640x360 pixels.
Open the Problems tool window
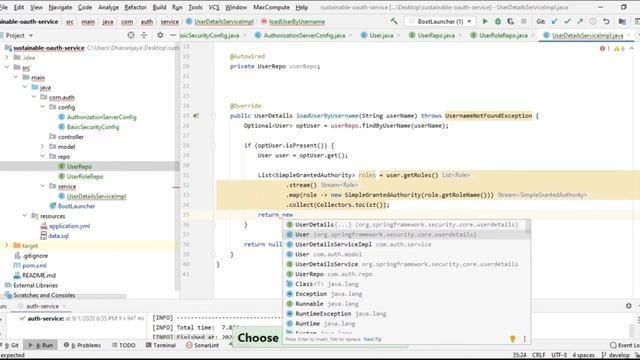click(x=82, y=345)
